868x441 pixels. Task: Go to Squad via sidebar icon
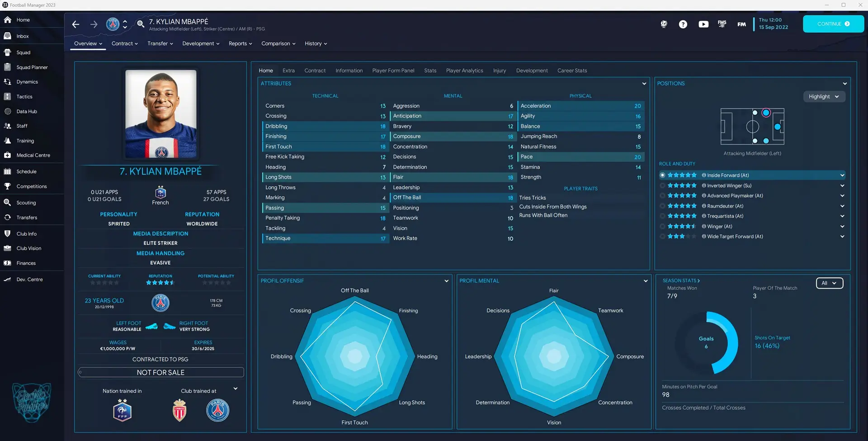pos(8,52)
